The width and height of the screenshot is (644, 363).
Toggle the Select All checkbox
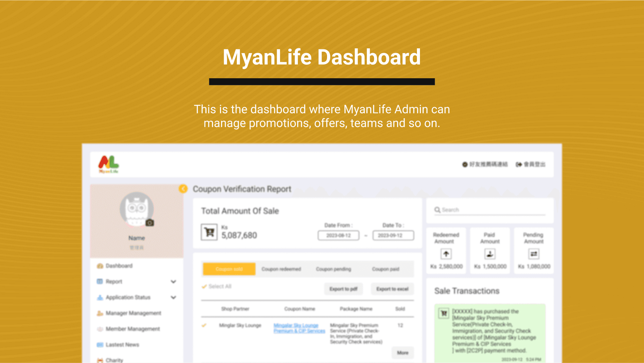204,286
